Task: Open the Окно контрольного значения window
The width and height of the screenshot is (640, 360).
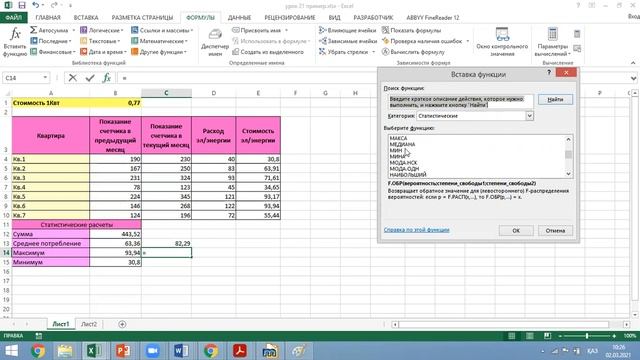Action: [x=502, y=42]
